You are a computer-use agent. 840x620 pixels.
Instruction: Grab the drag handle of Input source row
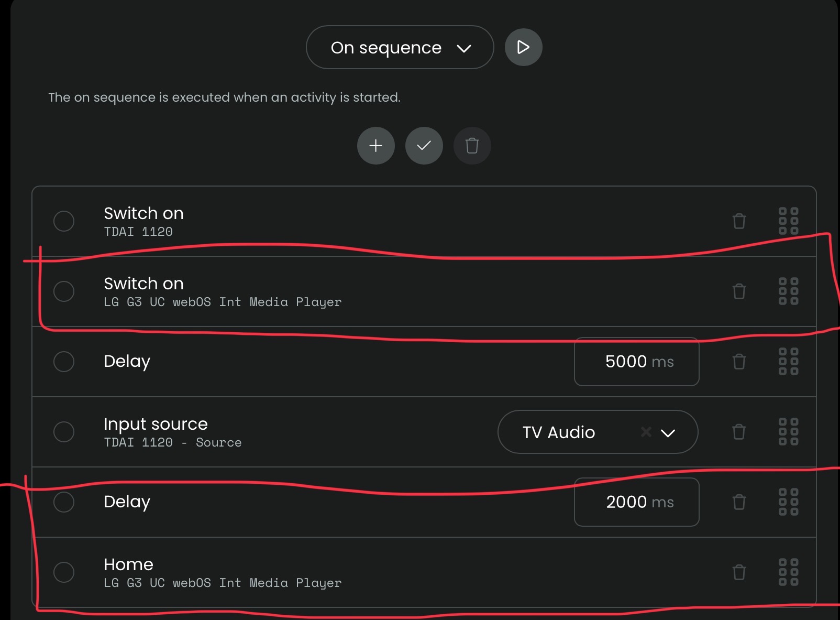788,432
